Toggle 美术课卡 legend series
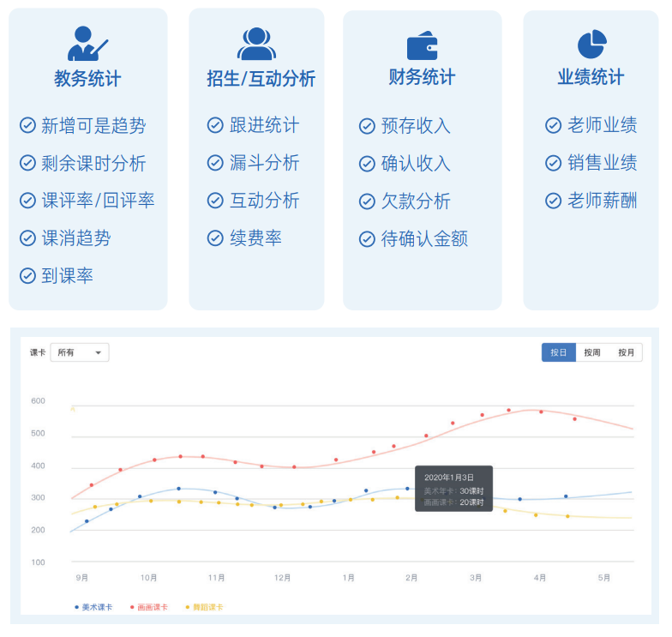Image resolution: width=672 pixels, height=637 pixels. (x=93, y=607)
